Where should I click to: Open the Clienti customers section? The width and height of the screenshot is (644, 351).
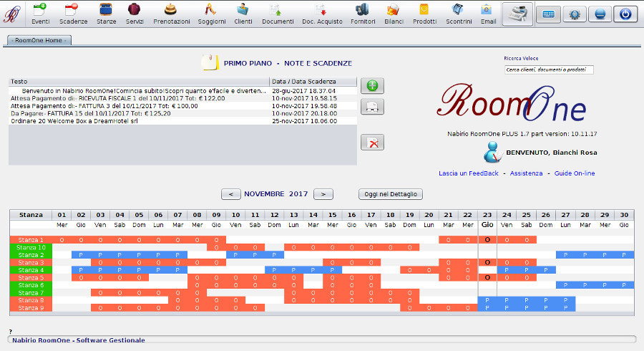(243, 14)
